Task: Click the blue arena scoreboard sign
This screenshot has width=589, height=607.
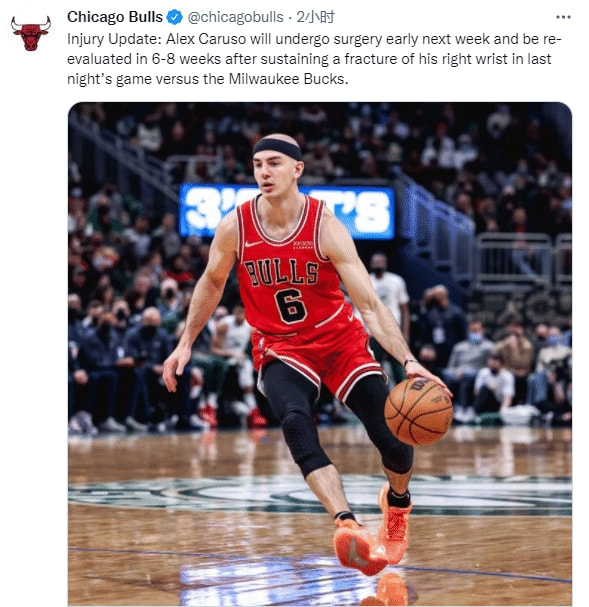Action: tap(287, 211)
